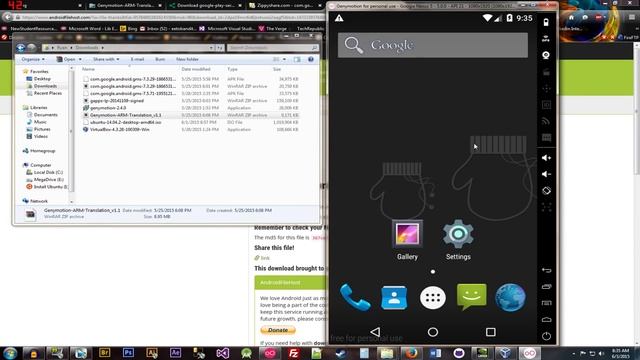This screenshot has width=640, height=360.
Task: Open the Camera widget in Genymotion sidebar
Action: point(546,55)
